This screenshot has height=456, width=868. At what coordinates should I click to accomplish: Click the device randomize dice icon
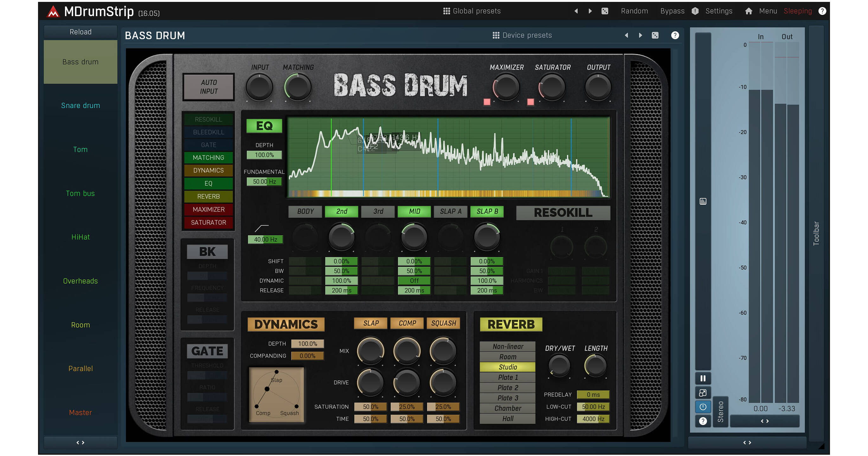tap(655, 35)
